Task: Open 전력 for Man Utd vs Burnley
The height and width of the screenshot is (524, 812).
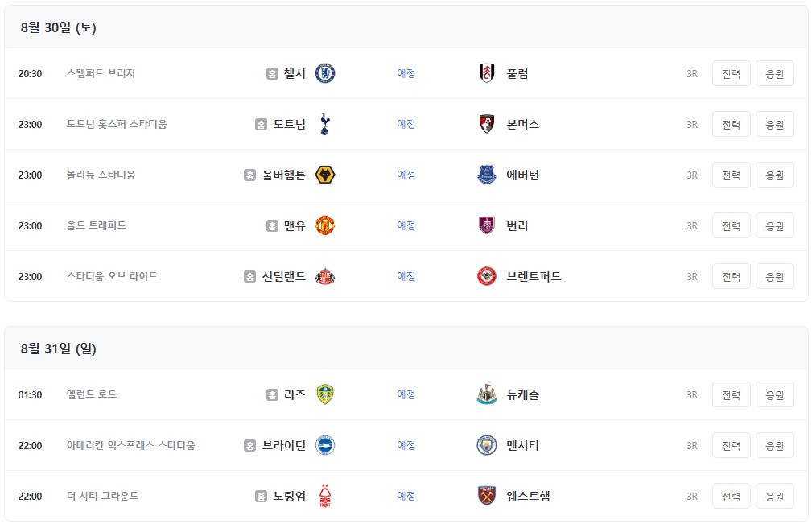Action: tap(732, 225)
